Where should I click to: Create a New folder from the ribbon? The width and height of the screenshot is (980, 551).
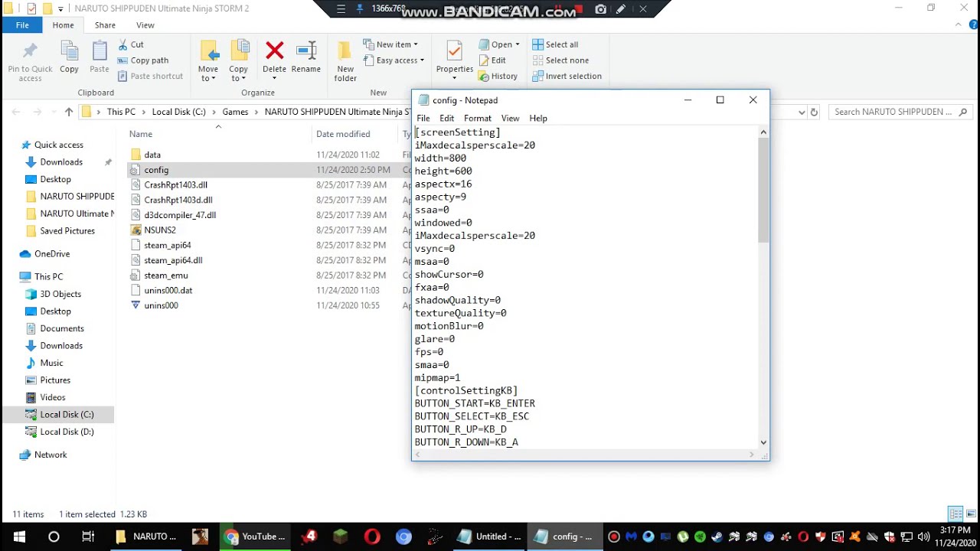(x=345, y=61)
